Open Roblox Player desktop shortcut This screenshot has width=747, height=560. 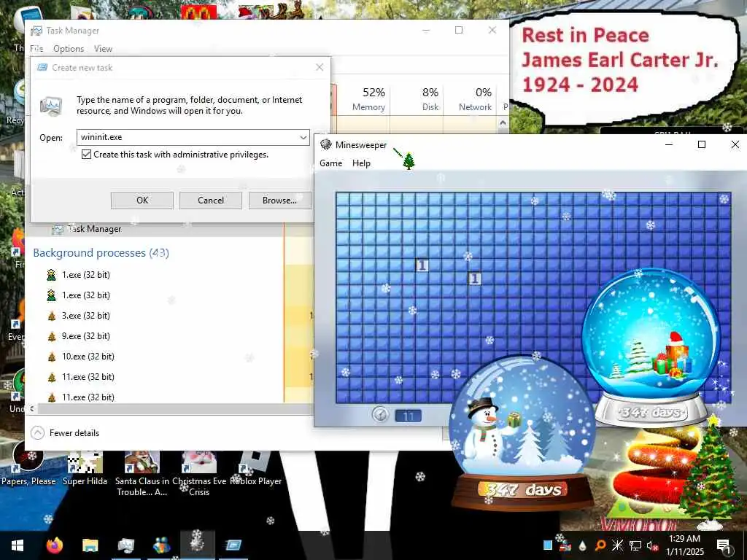click(x=256, y=467)
